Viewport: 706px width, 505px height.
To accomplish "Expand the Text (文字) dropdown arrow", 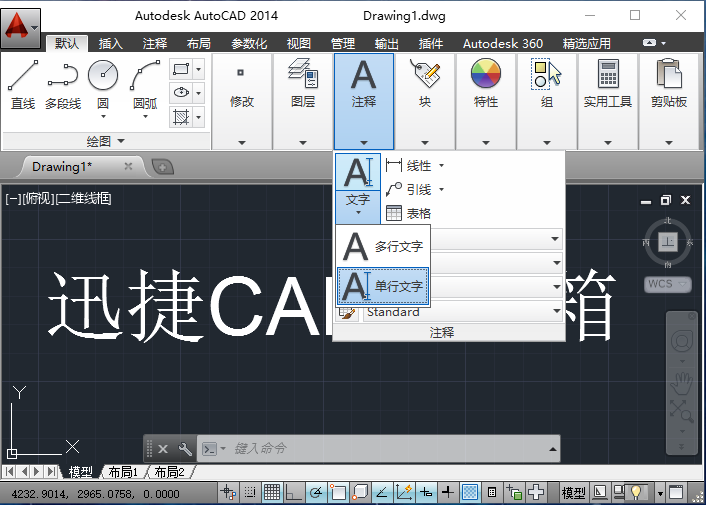I will pyautogui.click(x=358, y=212).
